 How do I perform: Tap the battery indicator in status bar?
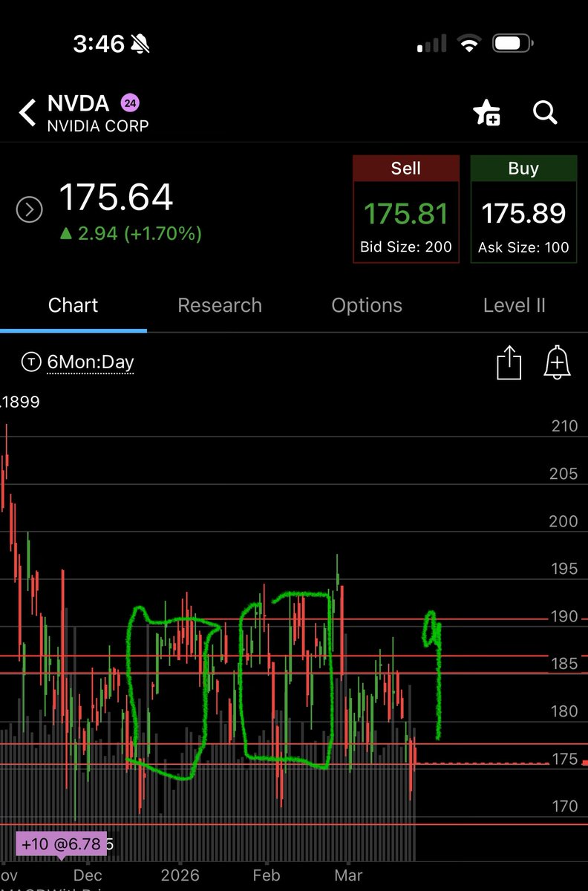(x=514, y=45)
